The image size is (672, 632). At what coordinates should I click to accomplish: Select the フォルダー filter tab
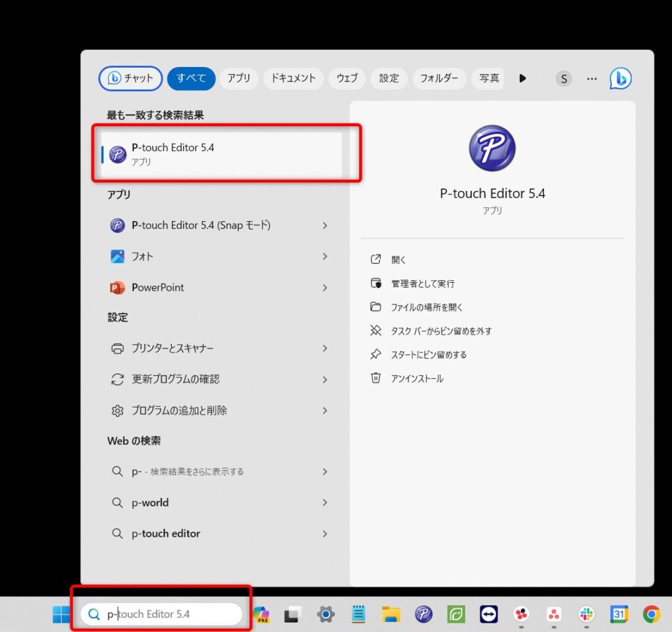pos(439,78)
